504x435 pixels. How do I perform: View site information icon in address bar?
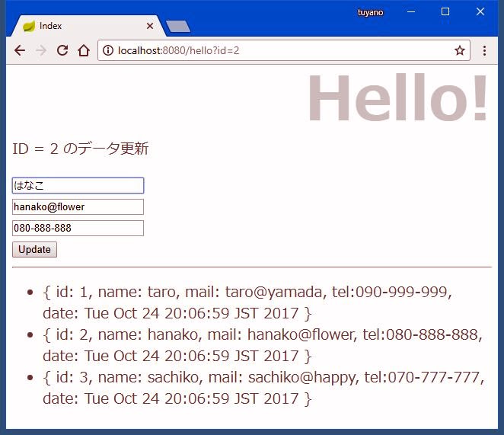click(108, 50)
